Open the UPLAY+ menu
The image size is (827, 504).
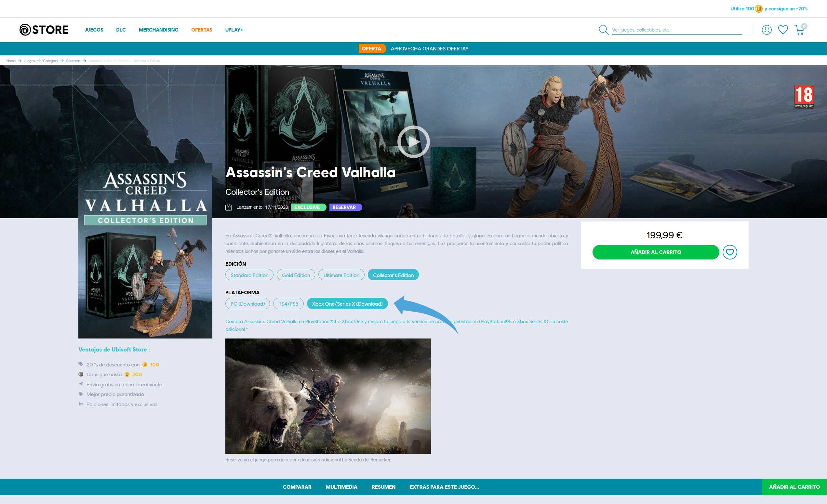[234, 30]
